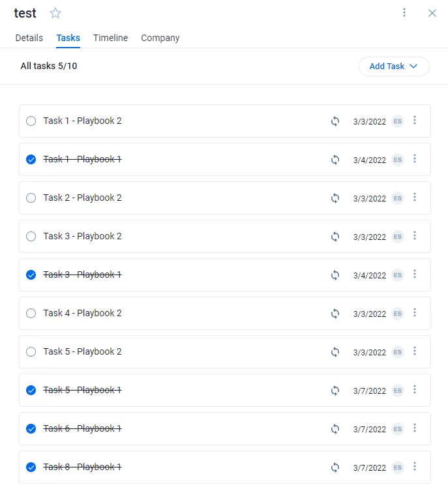
Task: Click recurrence icon on Task 1 - Playbook 1
Action: 335,160
